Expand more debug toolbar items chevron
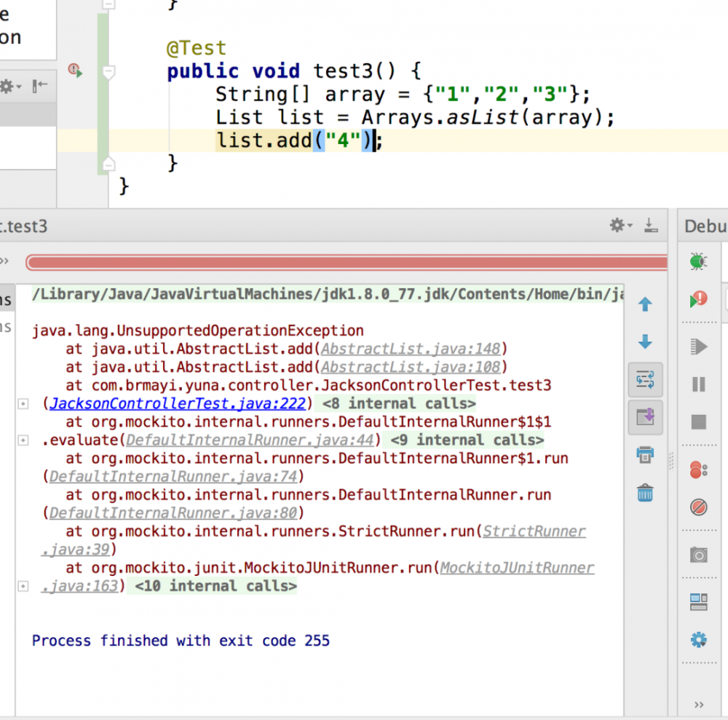The width and height of the screenshot is (728, 720). coord(699,705)
